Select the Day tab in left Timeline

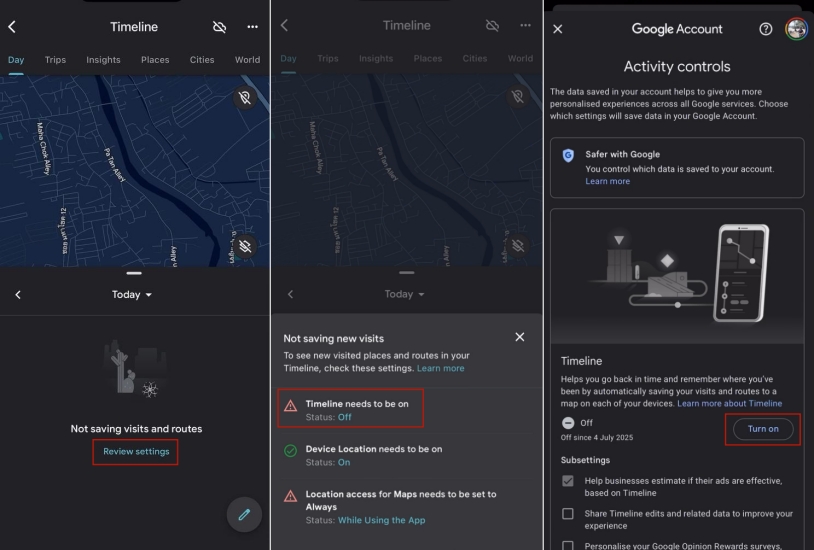[x=16, y=60]
